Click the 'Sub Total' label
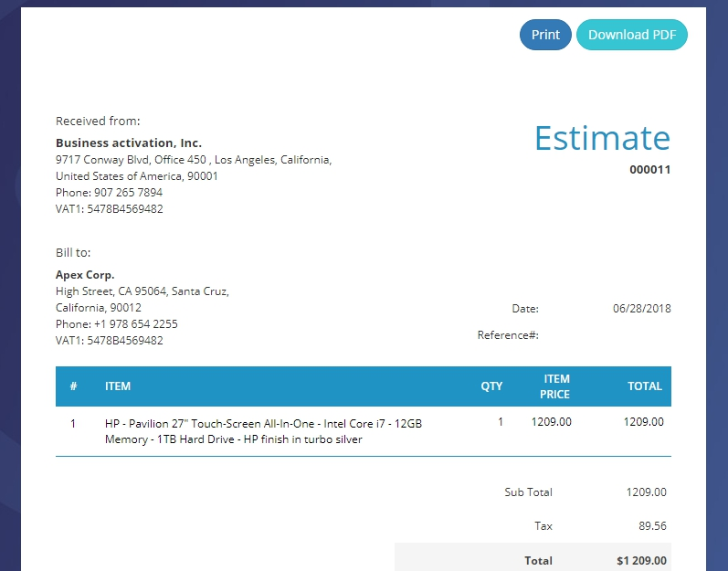Screen dimensions: 728x571 pyautogui.click(x=528, y=492)
